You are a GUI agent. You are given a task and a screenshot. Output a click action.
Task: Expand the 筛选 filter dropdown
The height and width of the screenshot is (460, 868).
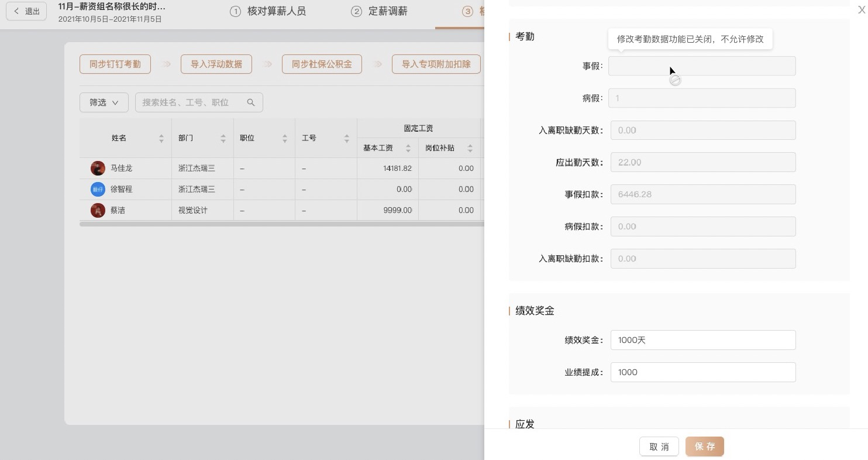104,102
